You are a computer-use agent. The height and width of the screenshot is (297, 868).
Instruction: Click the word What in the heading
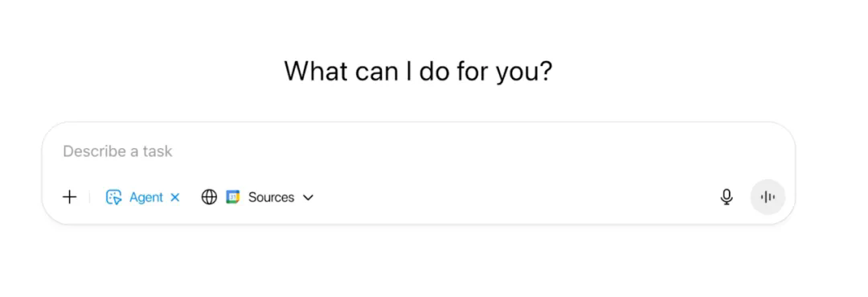[x=316, y=70]
